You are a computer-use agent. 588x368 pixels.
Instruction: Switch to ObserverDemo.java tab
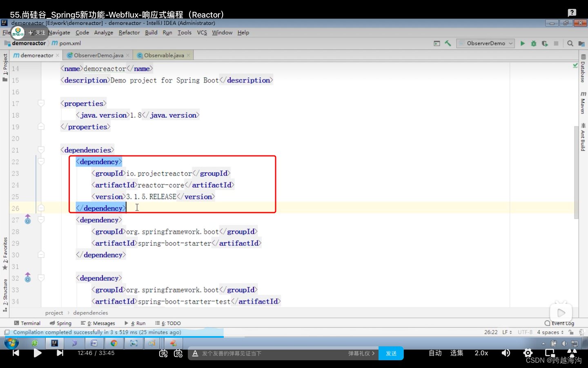[x=98, y=55]
